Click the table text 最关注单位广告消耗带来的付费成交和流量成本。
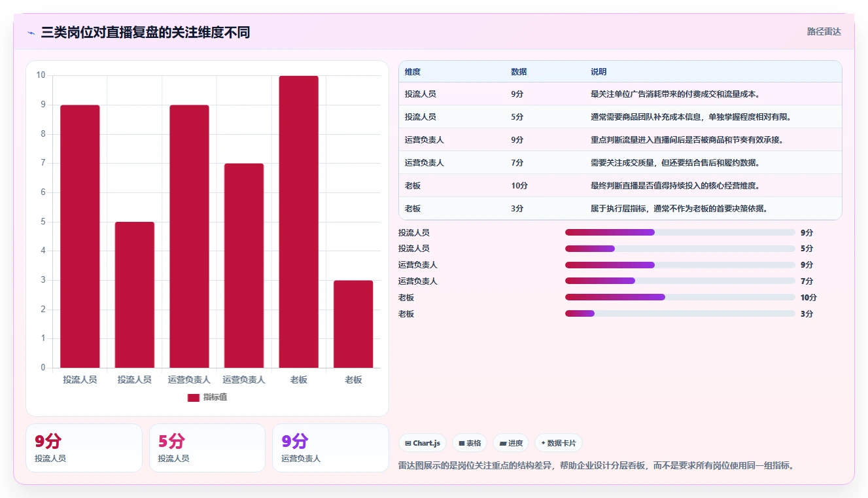Viewport: 868px width, 498px height. click(x=676, y=94)
